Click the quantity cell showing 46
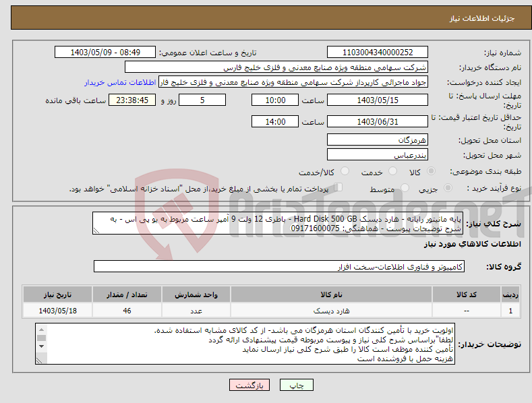The width and height of the screenshot is (532, 403). [x=127, y=311]
